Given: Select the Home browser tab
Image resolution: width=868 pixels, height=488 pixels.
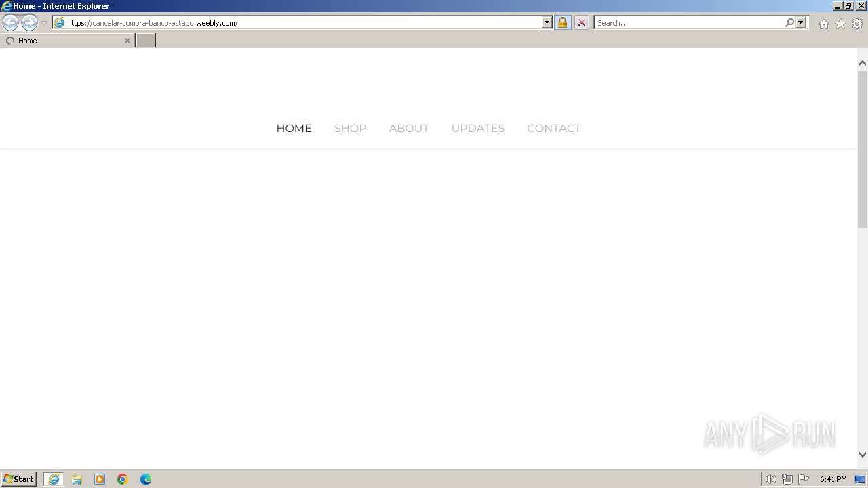Looking at the screenshot, I should coord(67,41).
